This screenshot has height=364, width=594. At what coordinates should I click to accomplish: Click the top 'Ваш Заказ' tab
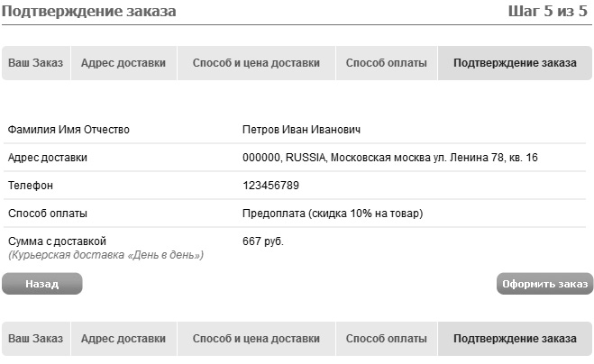(36, 64)
